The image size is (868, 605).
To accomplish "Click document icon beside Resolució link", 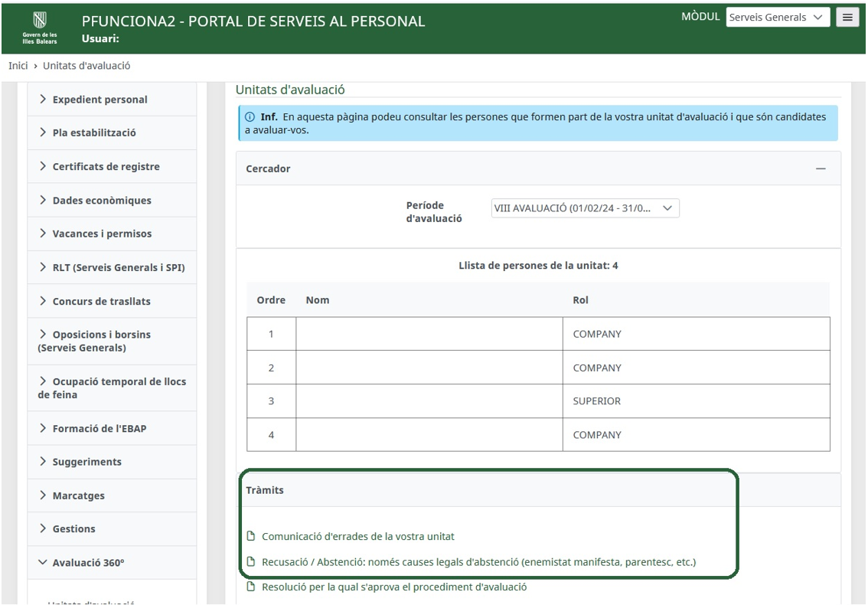I will 250,587.
